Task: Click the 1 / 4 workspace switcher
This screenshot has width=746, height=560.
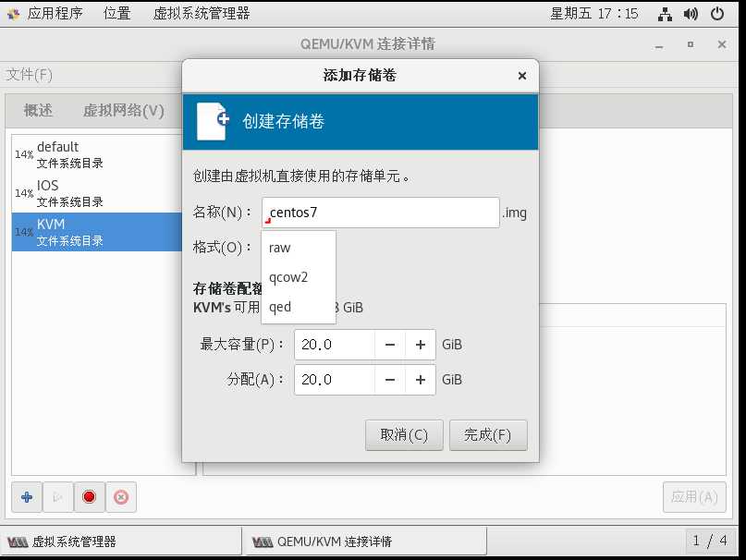Action: [710, 541]
